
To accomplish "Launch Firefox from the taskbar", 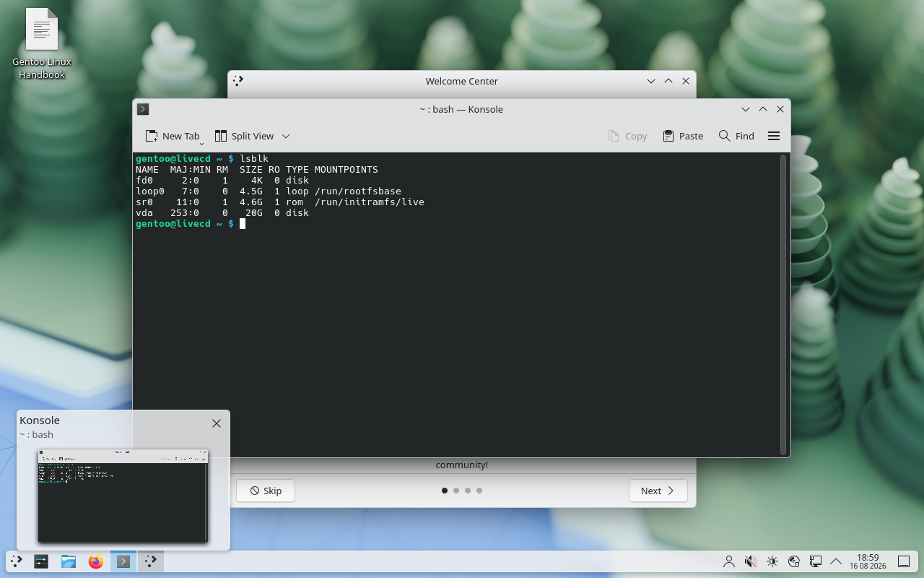I will pos(96,561).
